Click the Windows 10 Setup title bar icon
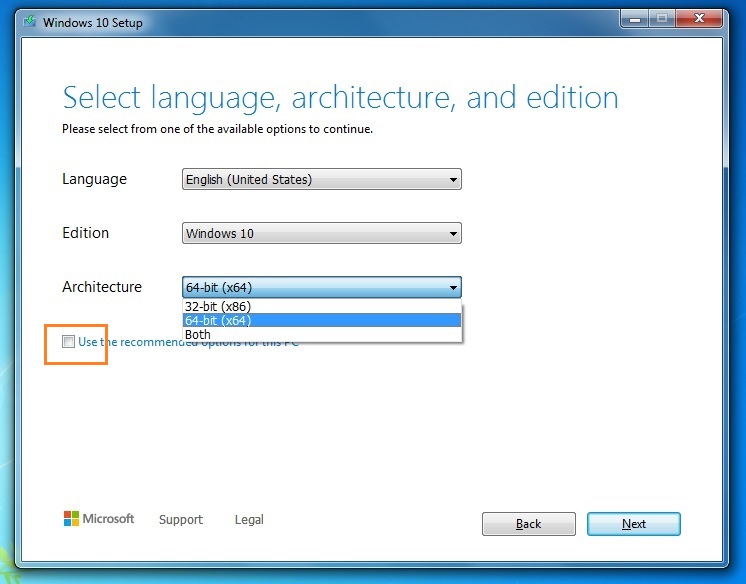This screenshot has width=746, height=584. pos(29,22)
